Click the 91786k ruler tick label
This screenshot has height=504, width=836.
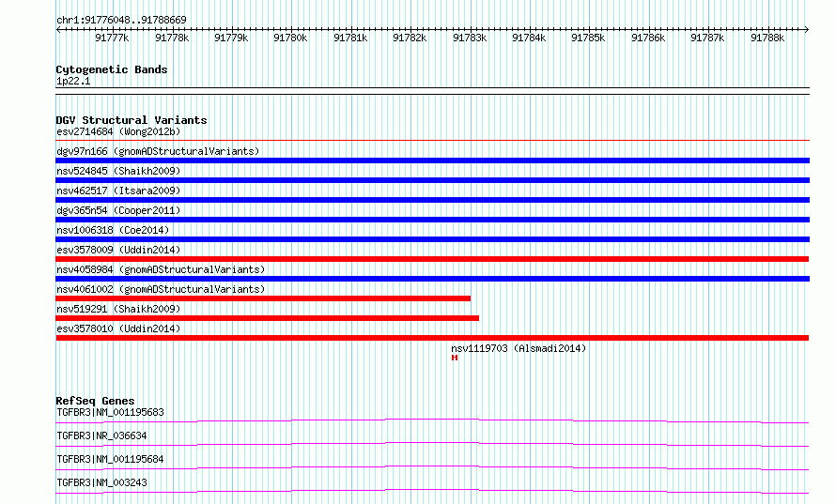(x=648, y=38)
